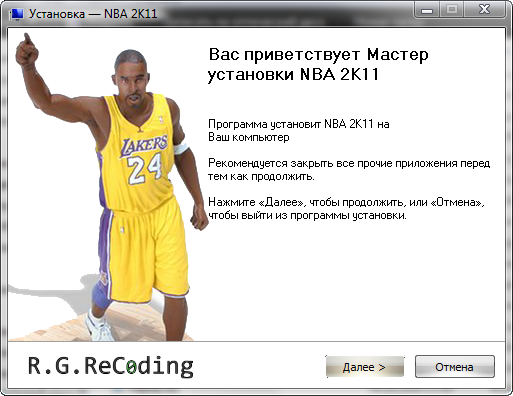This screenshot has height=396, width=513.
Task: Click the installer icon in title bar
Action: tap(16, 14)
